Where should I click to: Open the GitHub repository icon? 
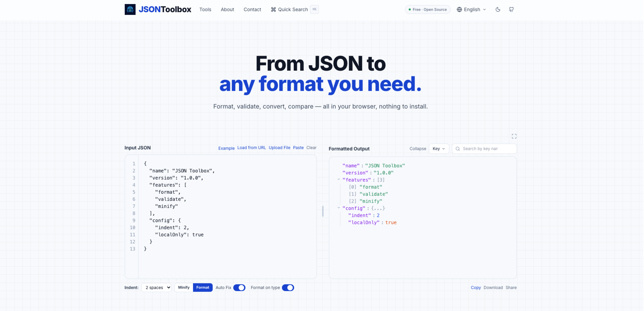point(511,9)
